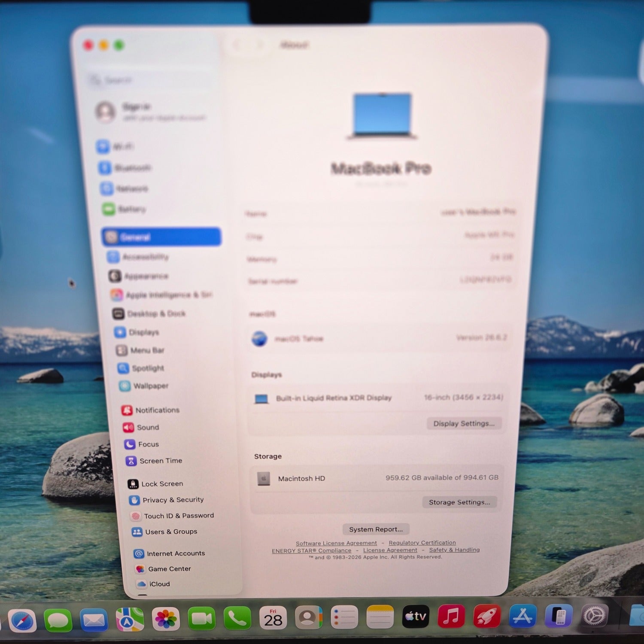Open Sound settings pane
Viewport: 644px width, 644px height.
141,427
